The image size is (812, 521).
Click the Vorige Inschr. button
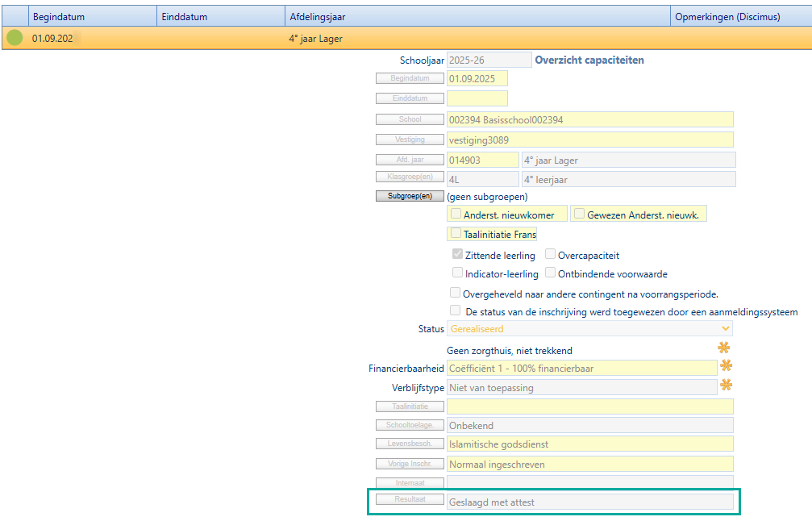pos(409,464)
